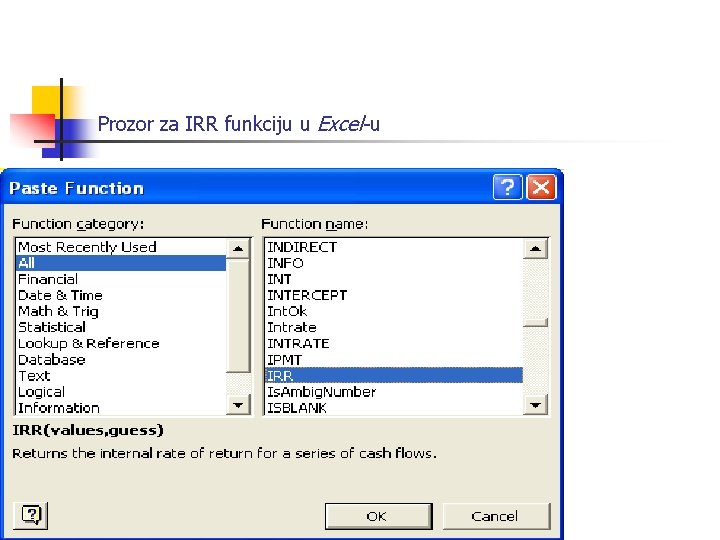Open the Office Assistant help icon
Image resolution: width=720 pixels, height=540 pixels.
point(31,515)
